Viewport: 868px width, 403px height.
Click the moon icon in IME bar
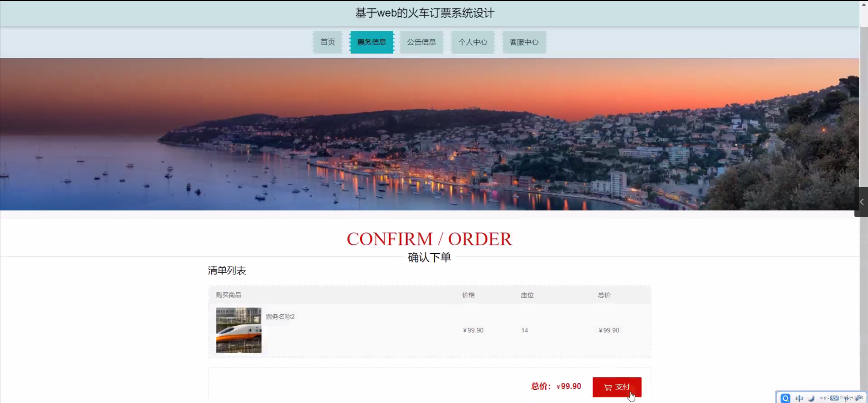[811, 398]
